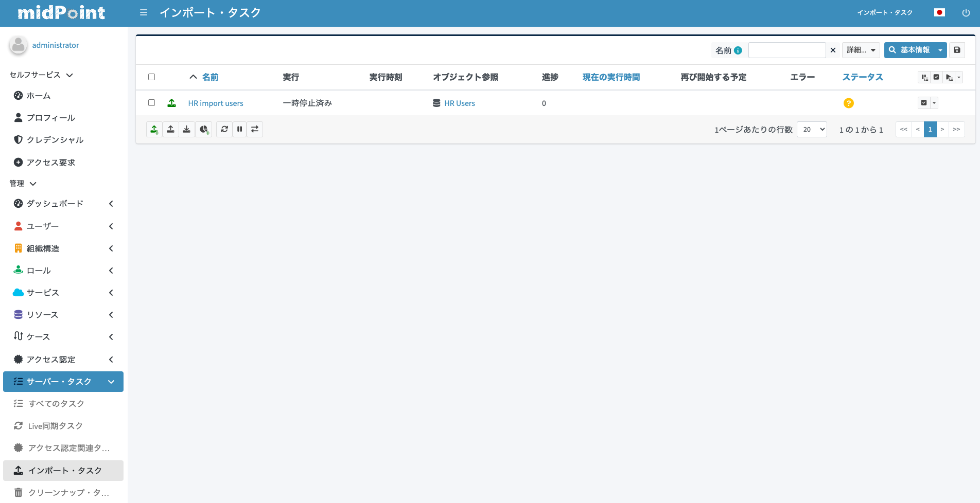This screenshot has width=980, height=503.
Task: Click the pause icon in bottom toolbar
Action: pyautogui.click(x=239, y=129)
